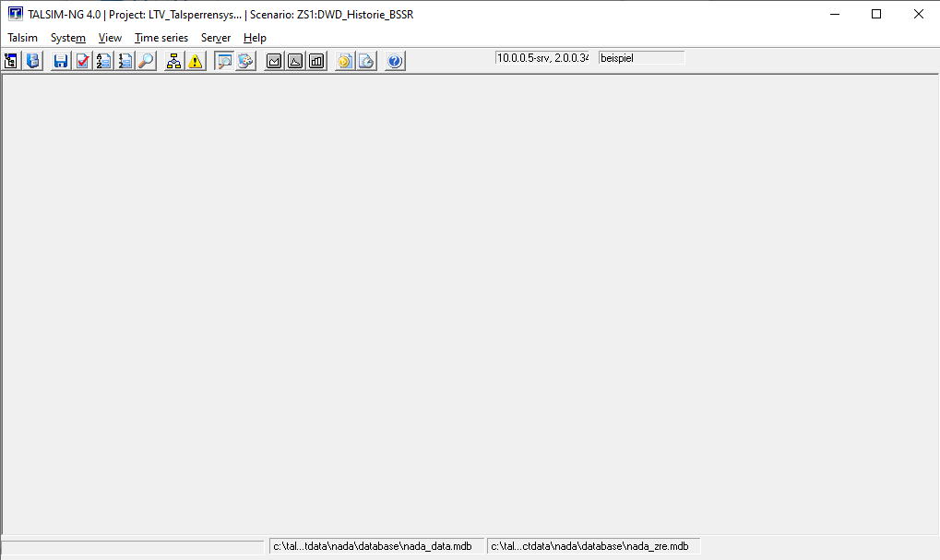This screenshot has height=560, width=940.
Task: Open the Talsim menu
Action: click(x=23, y=38)
